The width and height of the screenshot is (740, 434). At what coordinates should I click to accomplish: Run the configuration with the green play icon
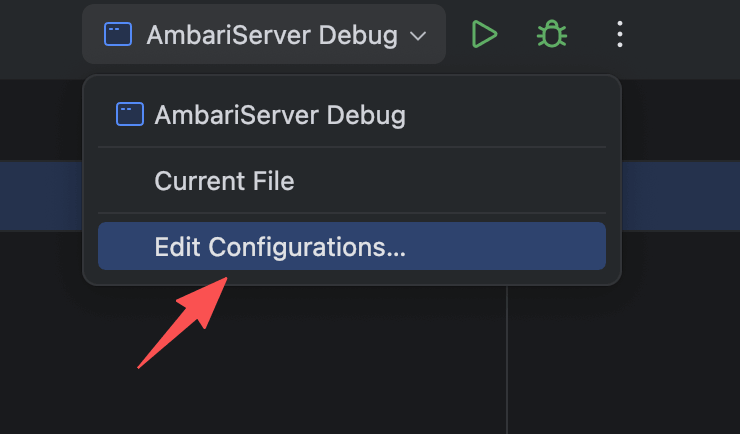pos(484,35)
